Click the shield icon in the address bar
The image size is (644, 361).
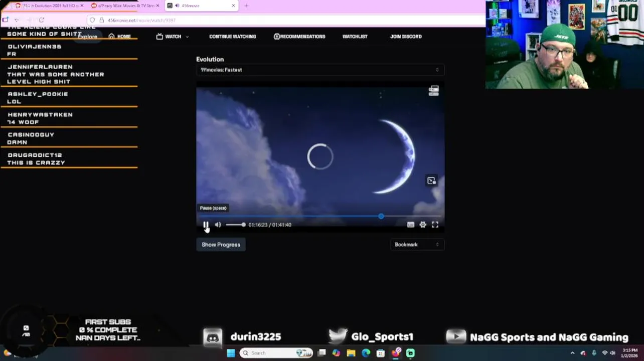coord(92,20)
